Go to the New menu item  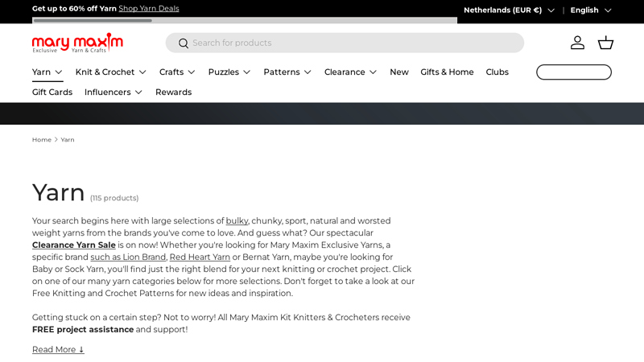coord(398,72)
